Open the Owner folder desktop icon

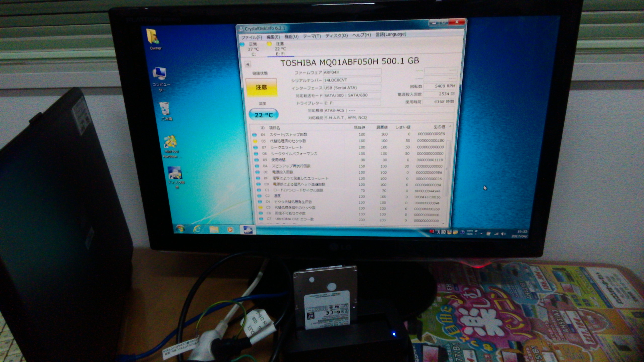click(154, 39)
